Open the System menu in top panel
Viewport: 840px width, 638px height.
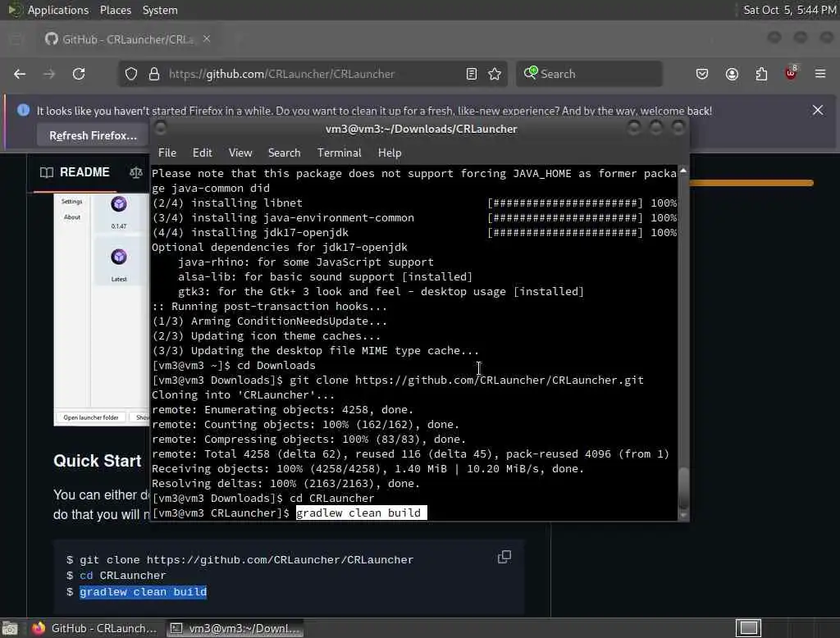(160, 10)
